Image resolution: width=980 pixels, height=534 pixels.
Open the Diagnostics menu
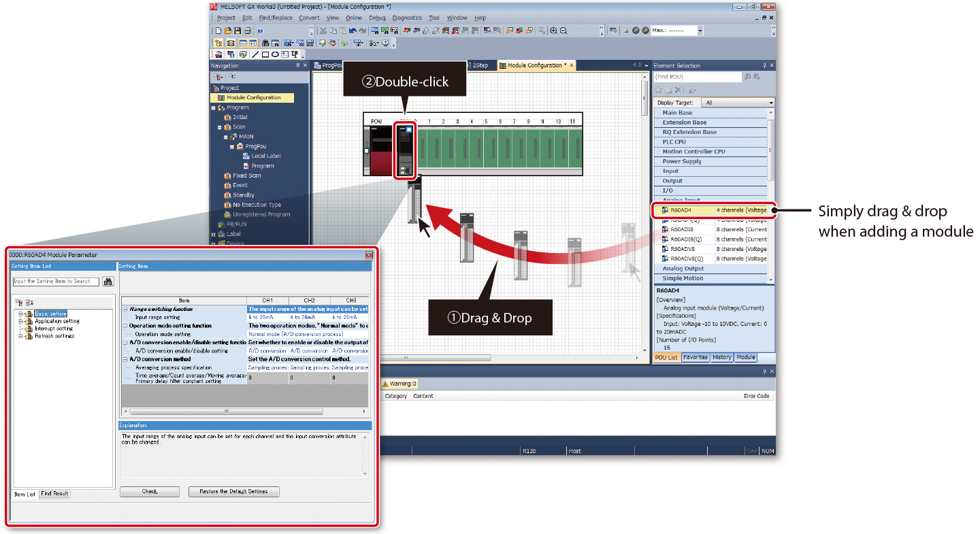click(x=406, y=18)
